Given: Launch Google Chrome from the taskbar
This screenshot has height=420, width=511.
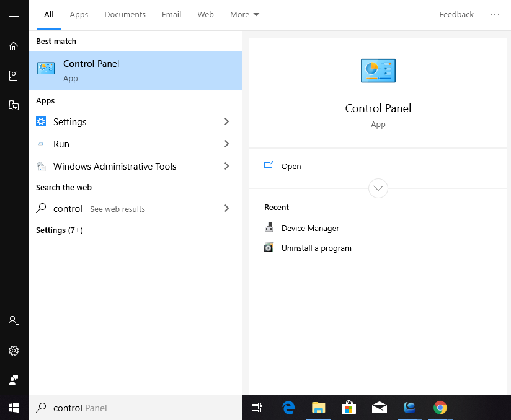Looking at the screenshot, I should click(440, 408).
